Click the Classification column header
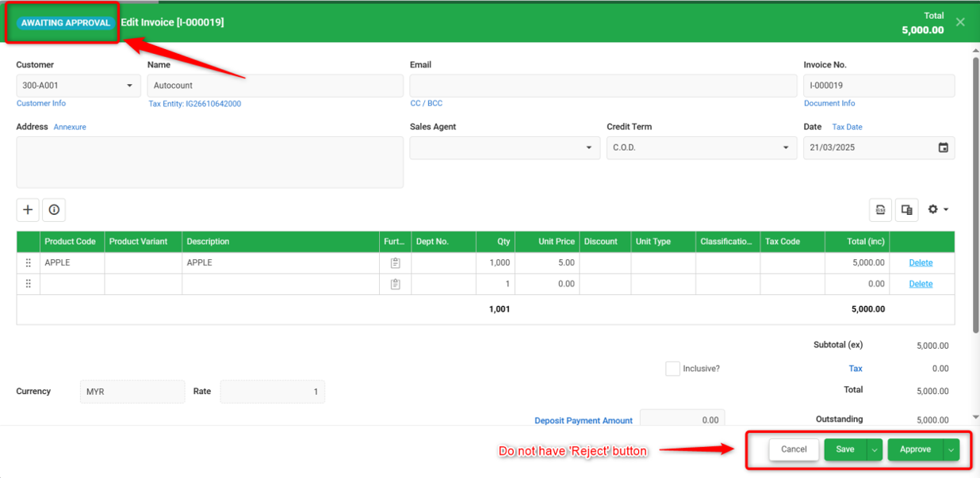Screen dimensions: 980x478 click(x=728, y=242)
